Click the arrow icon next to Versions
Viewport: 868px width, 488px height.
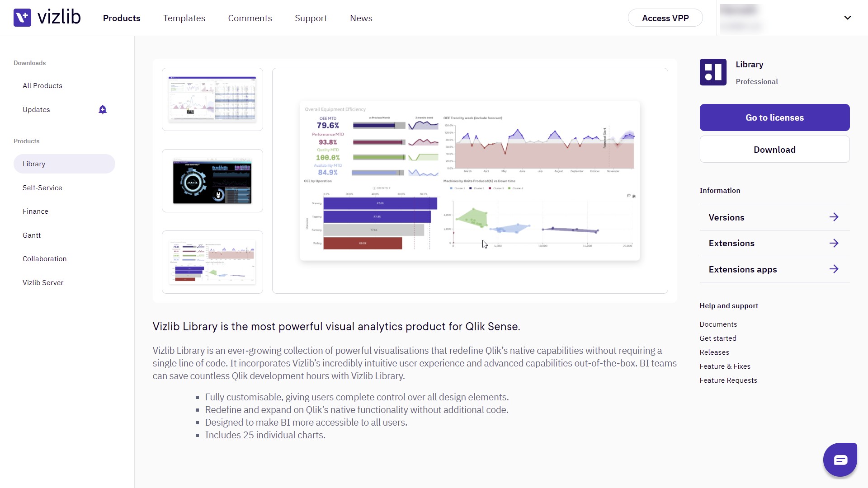(x=834, y=217)
